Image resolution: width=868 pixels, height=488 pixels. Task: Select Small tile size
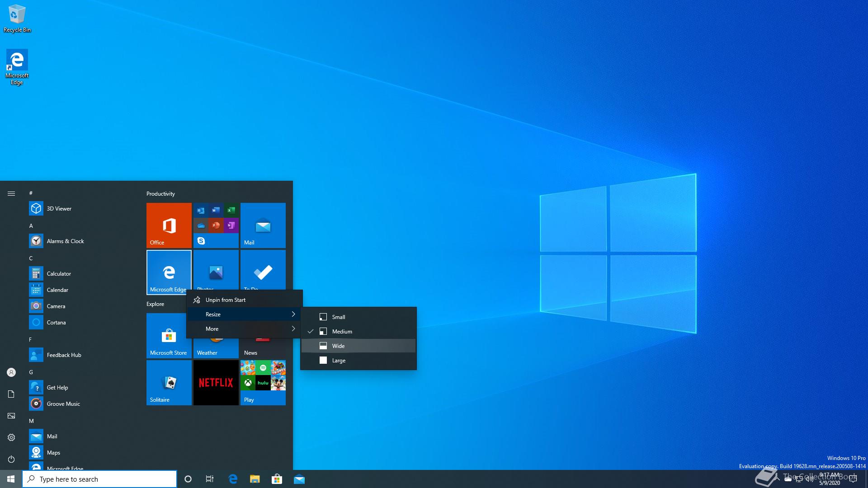click(359, 317)
